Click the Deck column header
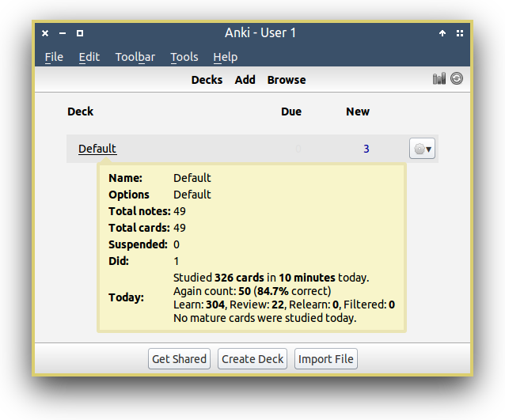 coord(80,112)
